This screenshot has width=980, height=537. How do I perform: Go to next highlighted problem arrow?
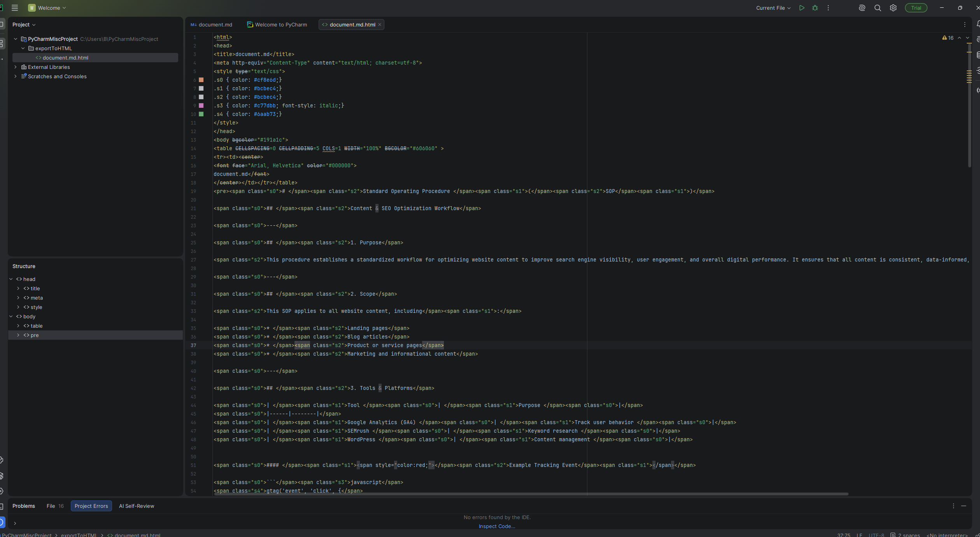pos(968,38)
